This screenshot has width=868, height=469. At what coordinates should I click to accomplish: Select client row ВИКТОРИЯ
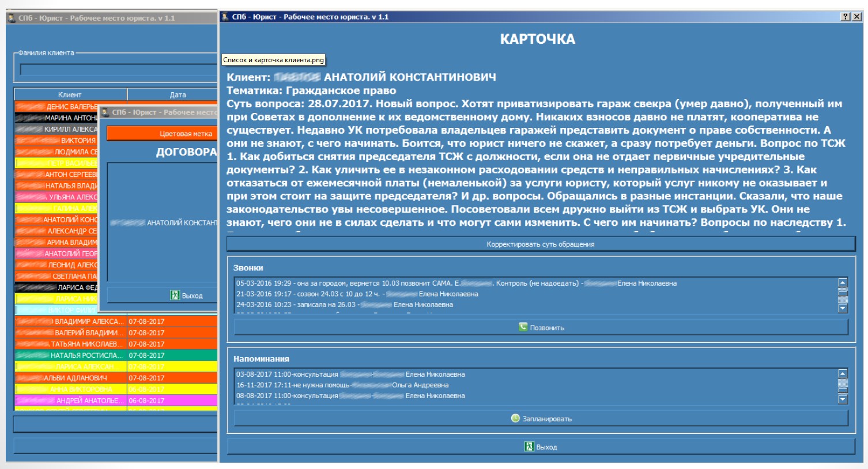click(x=56, y=141)
